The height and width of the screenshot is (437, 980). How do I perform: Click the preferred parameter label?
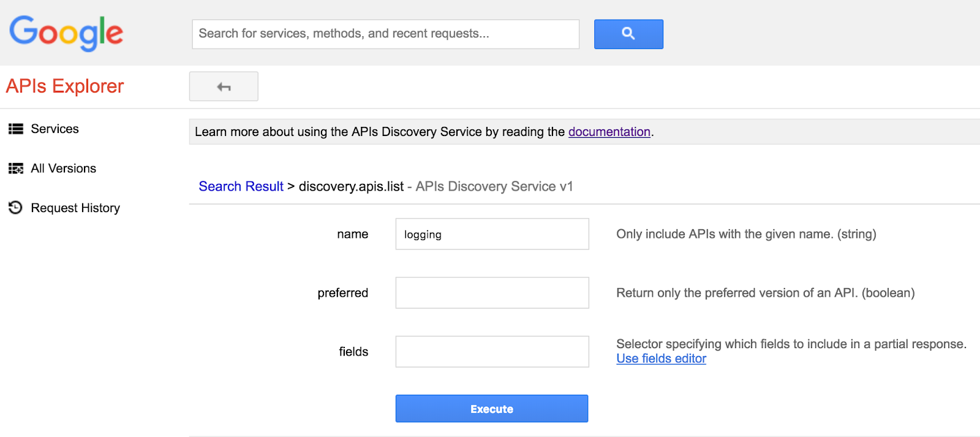click(343, 293)
